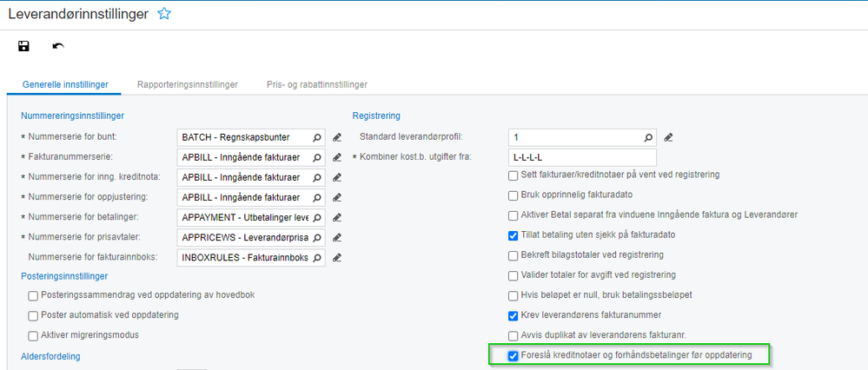Open lookup for Nummerserie for inng. kreditnota
Image resolution: width=868 pixels, height=370 pixels.
pyautogui.click(x=317, y=177)
